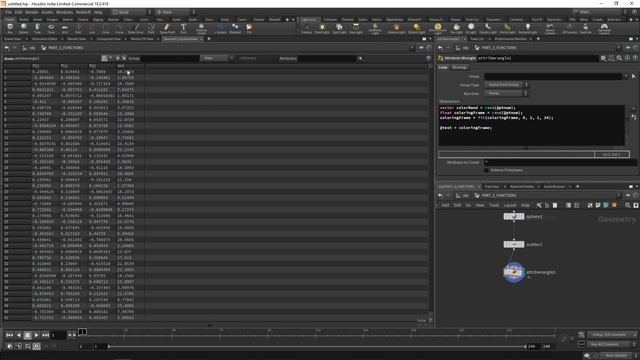Select the L-System shelf tool
Viewport: 640px width, 360px height.
coord(220,28)
